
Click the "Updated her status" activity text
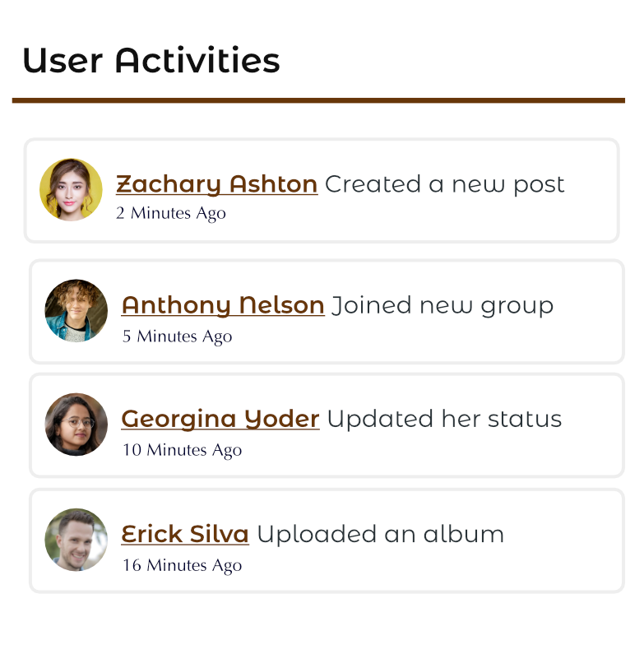(444, 419)
